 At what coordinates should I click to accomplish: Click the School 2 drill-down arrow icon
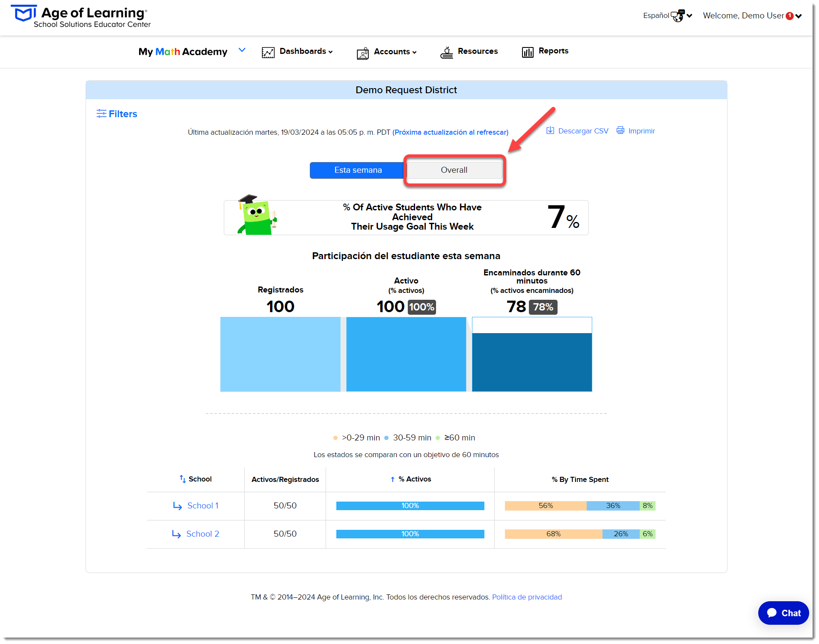tap(176, 535)
